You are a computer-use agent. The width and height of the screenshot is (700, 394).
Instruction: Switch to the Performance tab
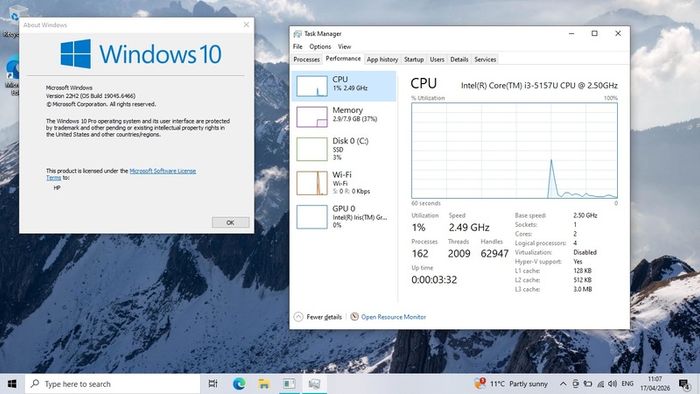[343, 58]
